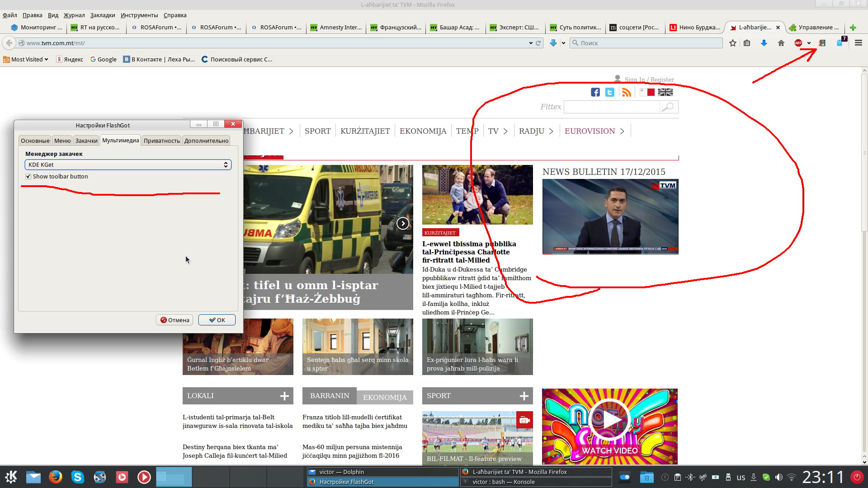The width and height of the screenshot is (868, 488).
Task: Bookmark this page with star icon
Action: point(733,43)
